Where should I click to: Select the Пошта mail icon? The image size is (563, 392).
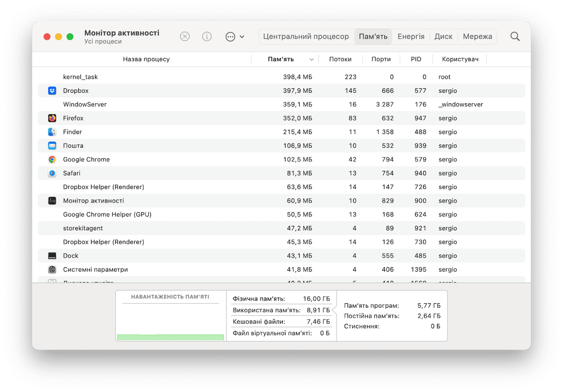52,146
